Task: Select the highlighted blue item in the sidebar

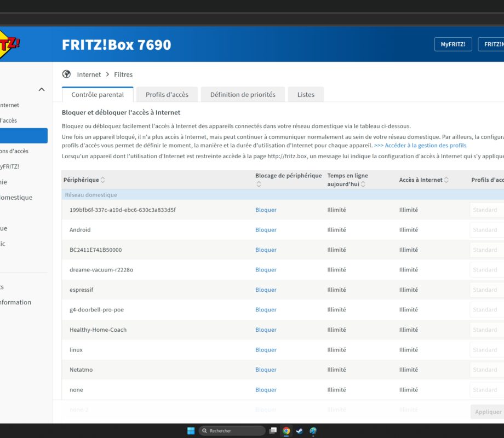Action: point(24,136)
